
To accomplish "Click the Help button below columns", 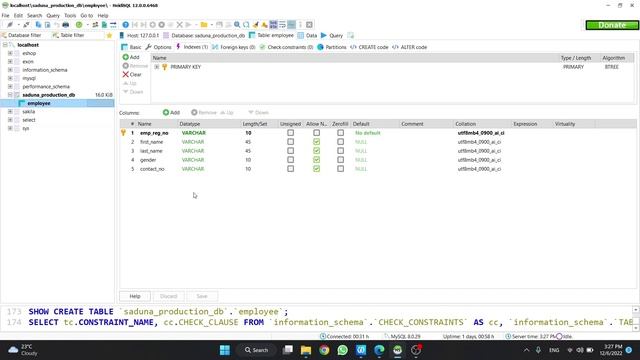I will pos(135,296).
